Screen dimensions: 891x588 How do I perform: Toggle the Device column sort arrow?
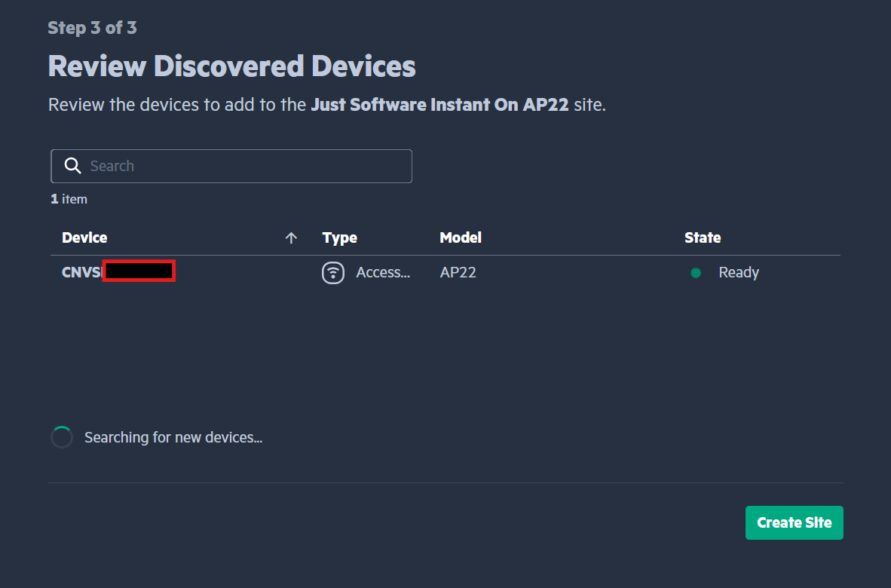291,238
